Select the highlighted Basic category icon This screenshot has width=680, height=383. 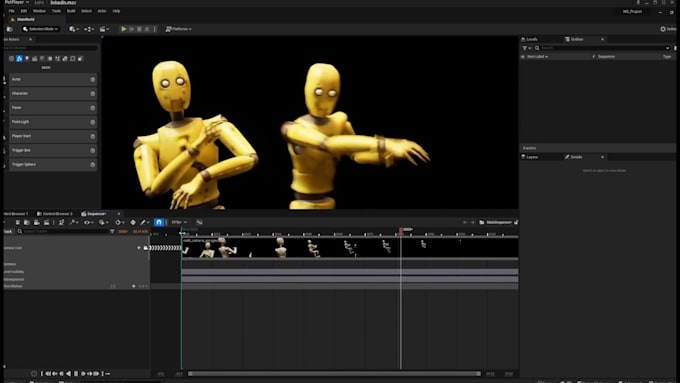click(x=19, y=59)
